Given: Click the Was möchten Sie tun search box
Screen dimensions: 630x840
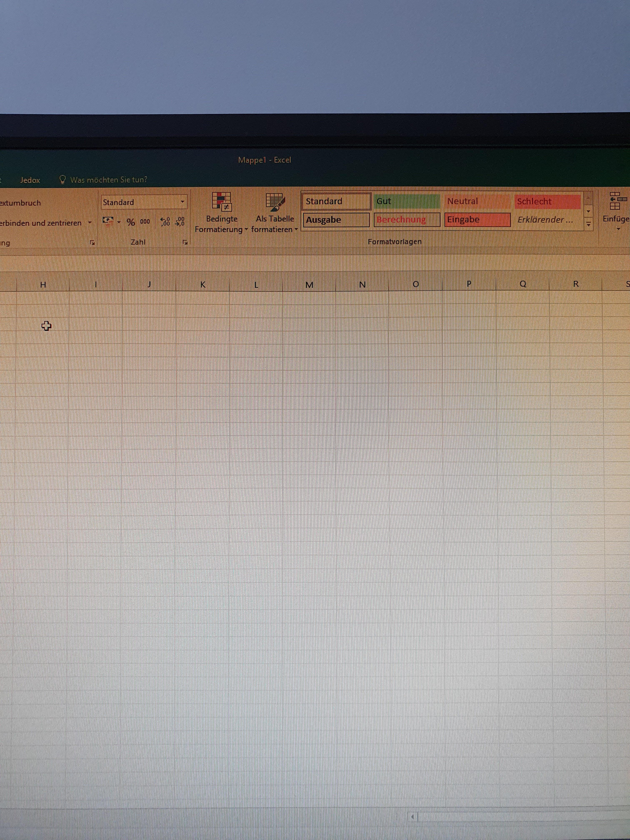Looking at the screenshot, I should coord(108,180).
